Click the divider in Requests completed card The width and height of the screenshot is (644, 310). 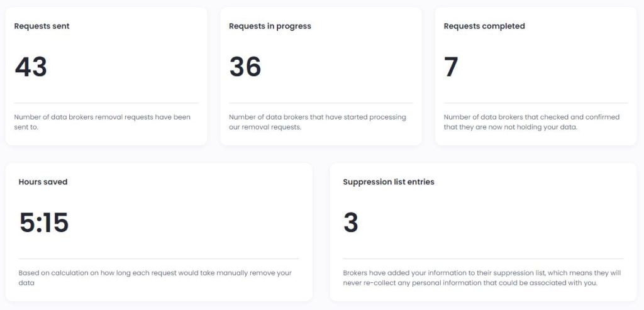click(x=536, y=103)
